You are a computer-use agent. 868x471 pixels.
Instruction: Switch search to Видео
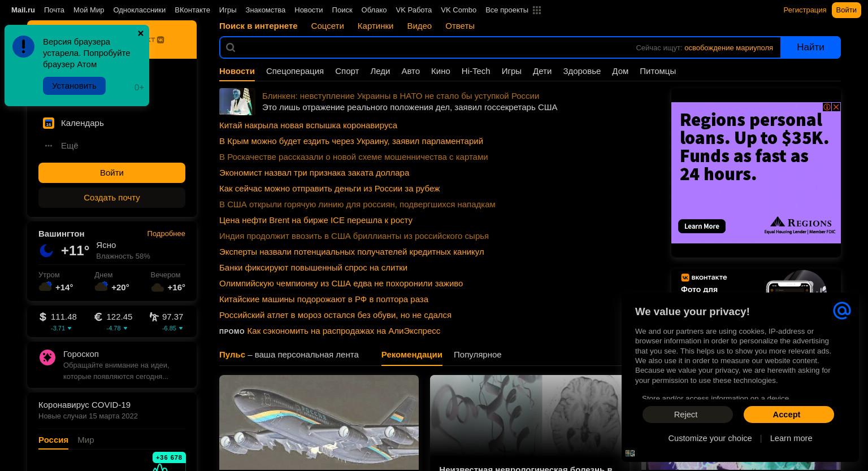419,26
